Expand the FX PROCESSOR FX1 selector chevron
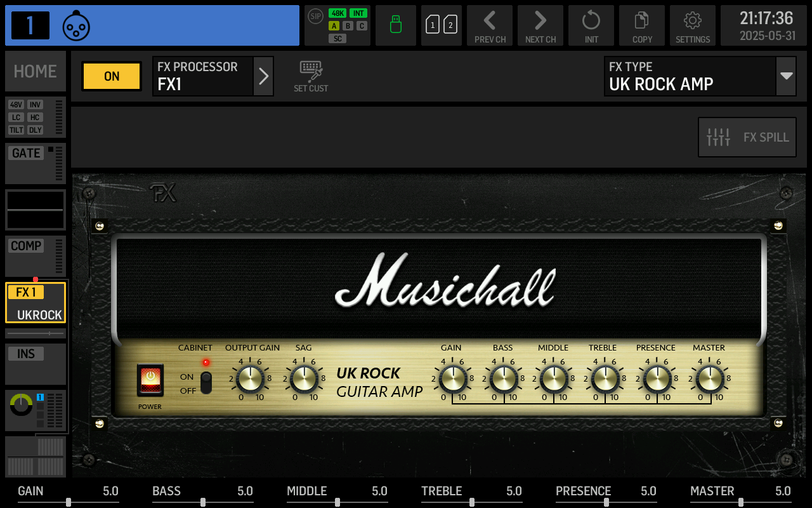The image size is (812, 508). tap(264, 76)
